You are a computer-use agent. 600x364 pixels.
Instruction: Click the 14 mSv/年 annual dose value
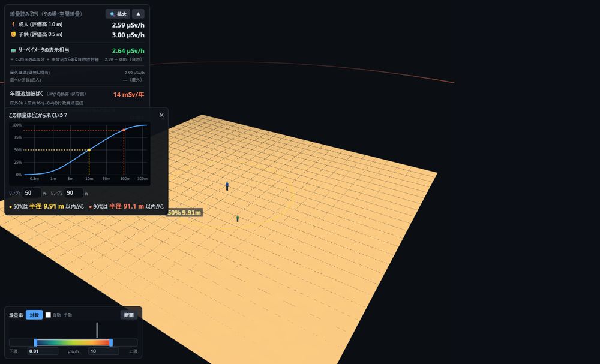tap(128, 94)
